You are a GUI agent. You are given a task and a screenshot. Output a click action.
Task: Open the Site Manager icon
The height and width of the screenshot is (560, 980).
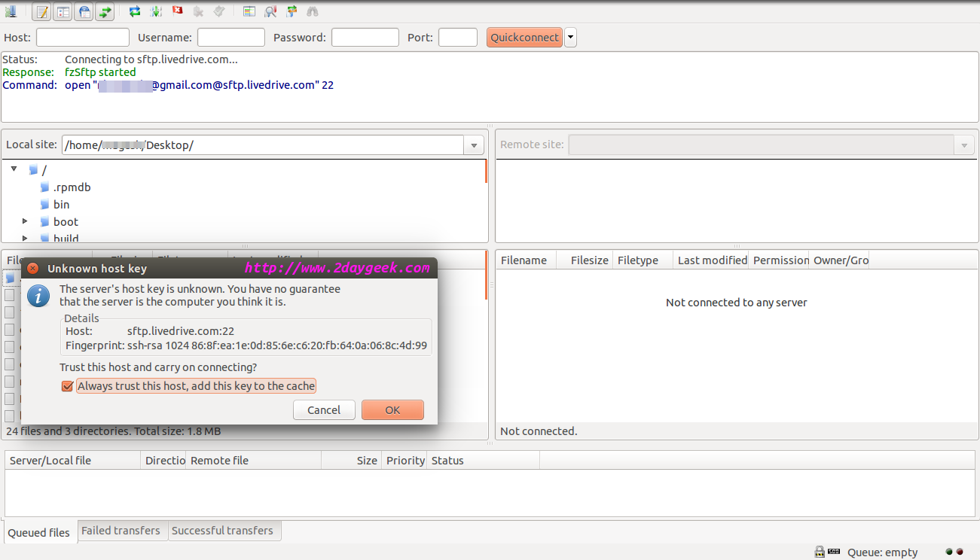(x=11, y=11)
